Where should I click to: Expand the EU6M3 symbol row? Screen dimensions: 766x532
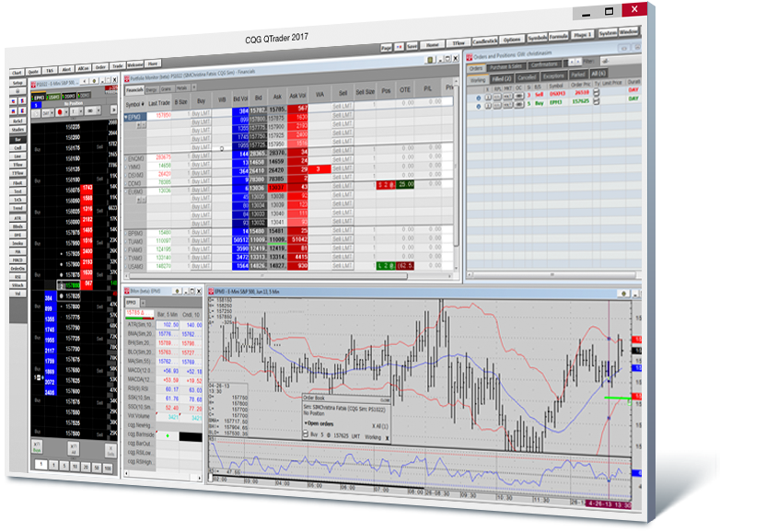pos(127,191)
